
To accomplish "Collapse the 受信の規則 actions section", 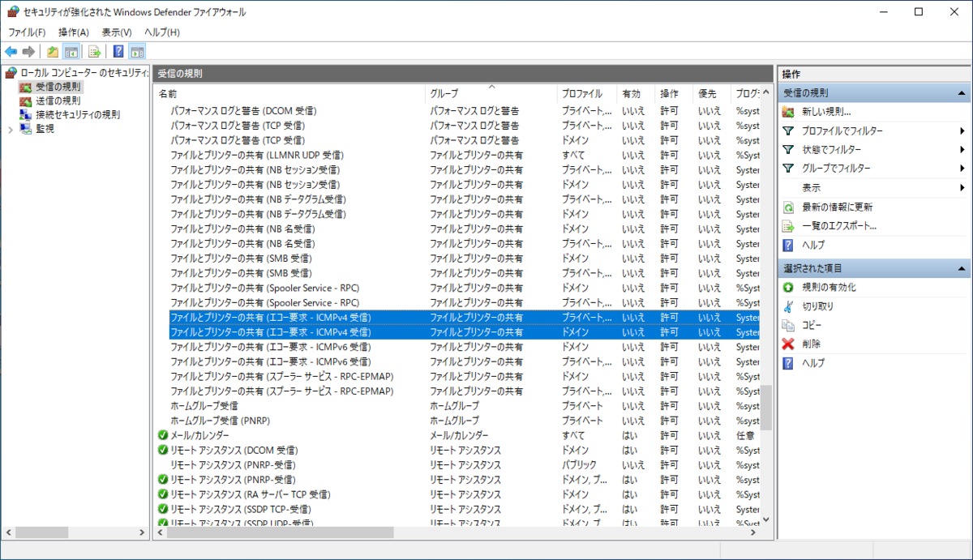I will (962, 93).
